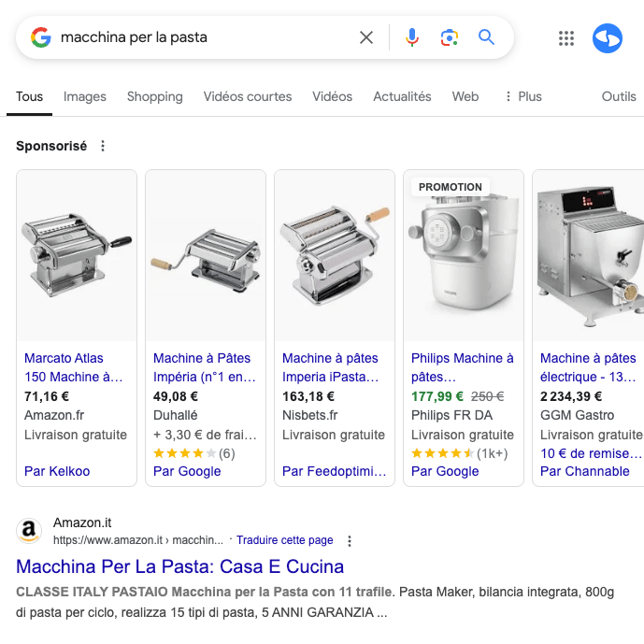Open Google apps grid
Screen dimensions: 644x644
pos(566,38)
